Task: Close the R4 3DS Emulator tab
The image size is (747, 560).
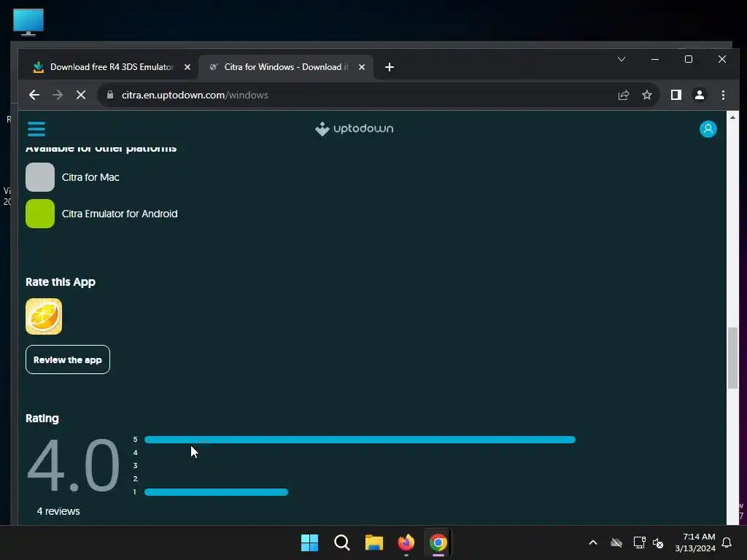Action: (187, 67)
